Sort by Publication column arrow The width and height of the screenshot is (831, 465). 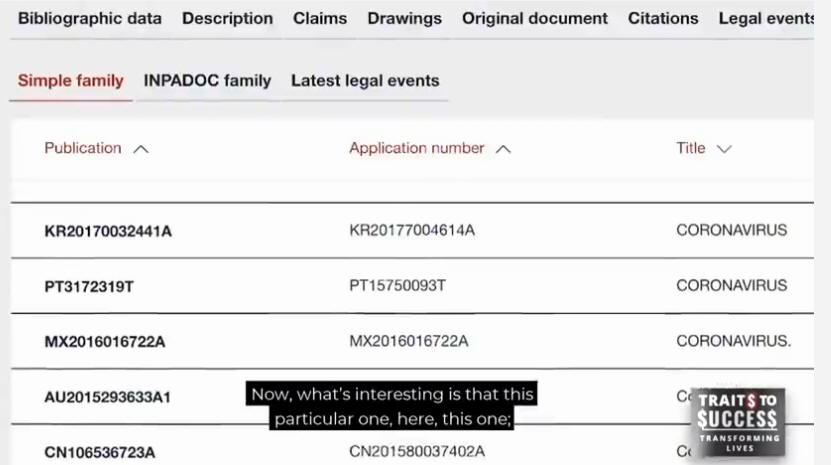point(141,149)
